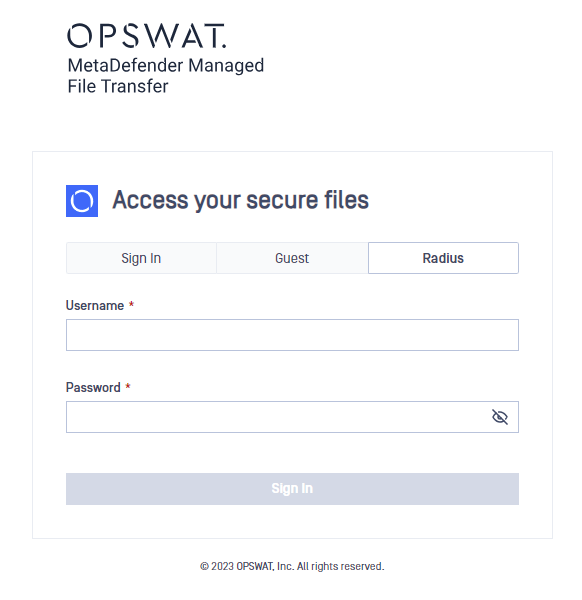Toggle password visibility with crossed-eye icon
The image size is (582, 600).
click(500, 417)
